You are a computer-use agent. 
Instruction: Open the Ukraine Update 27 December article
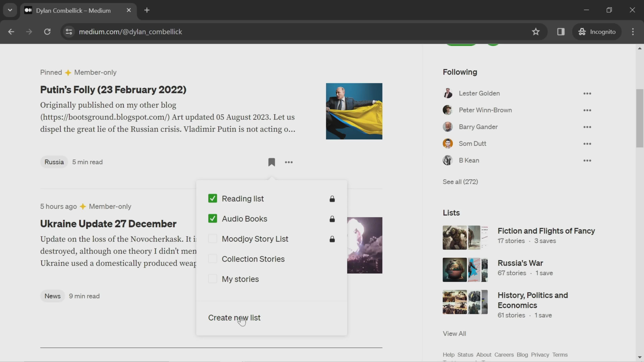(x=108, y=224)
